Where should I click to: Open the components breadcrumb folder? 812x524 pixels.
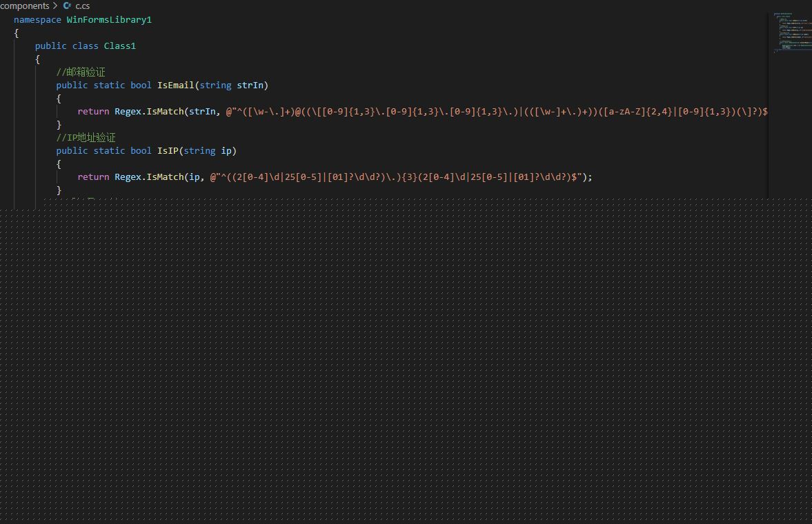(25, 6)
